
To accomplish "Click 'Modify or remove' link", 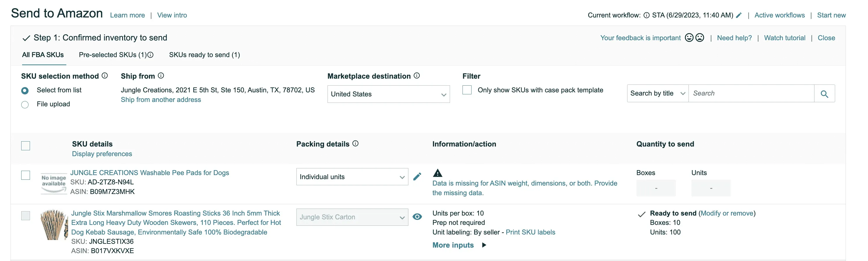I will (x=727, y=213).
